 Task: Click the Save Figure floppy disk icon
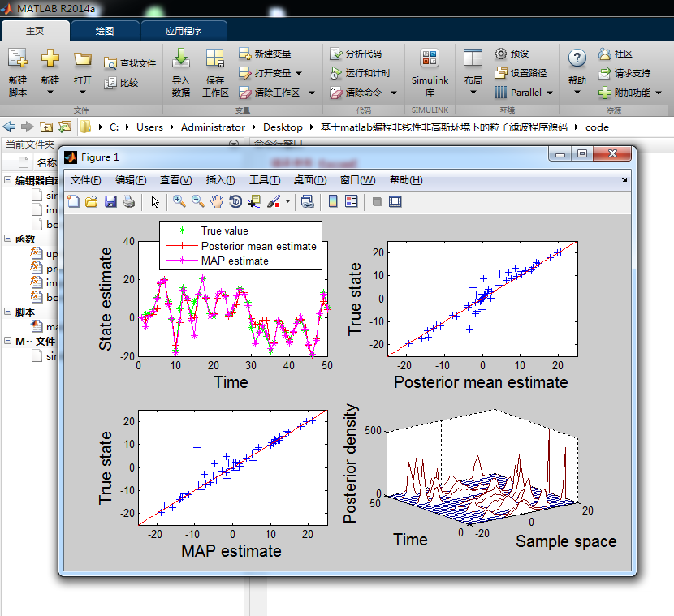point(110,201)
